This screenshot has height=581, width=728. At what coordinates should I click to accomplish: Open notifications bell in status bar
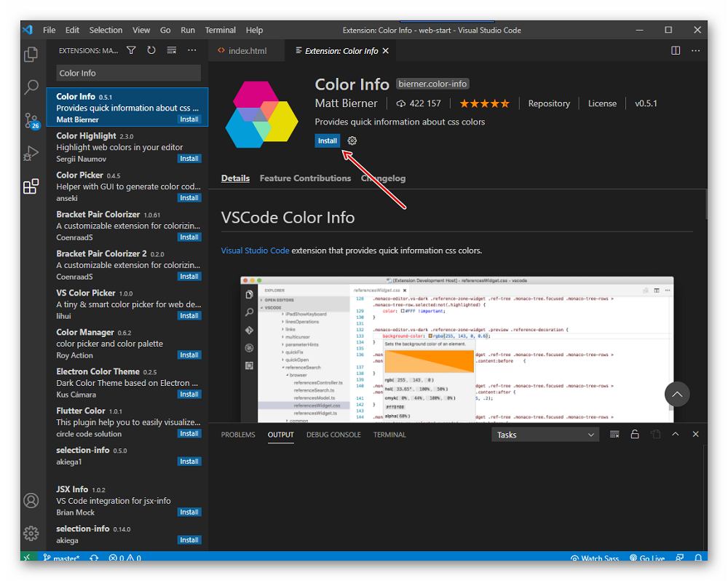point(698,557)
